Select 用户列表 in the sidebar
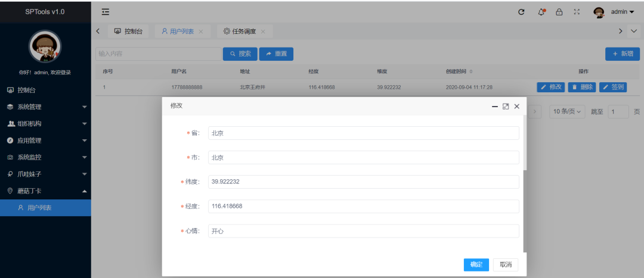The height and width of the screenshot is (278, 644). click(x=45, y=208)
